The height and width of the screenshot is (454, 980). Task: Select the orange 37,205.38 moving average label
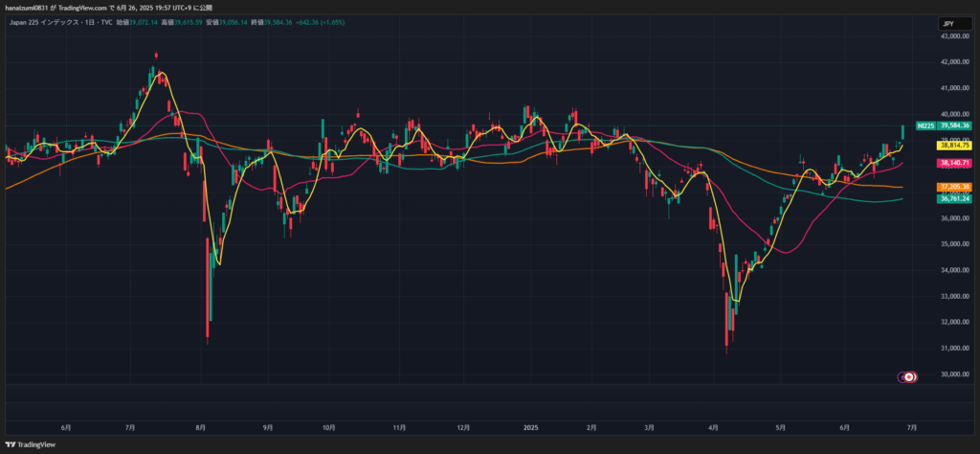click(954, 187)
